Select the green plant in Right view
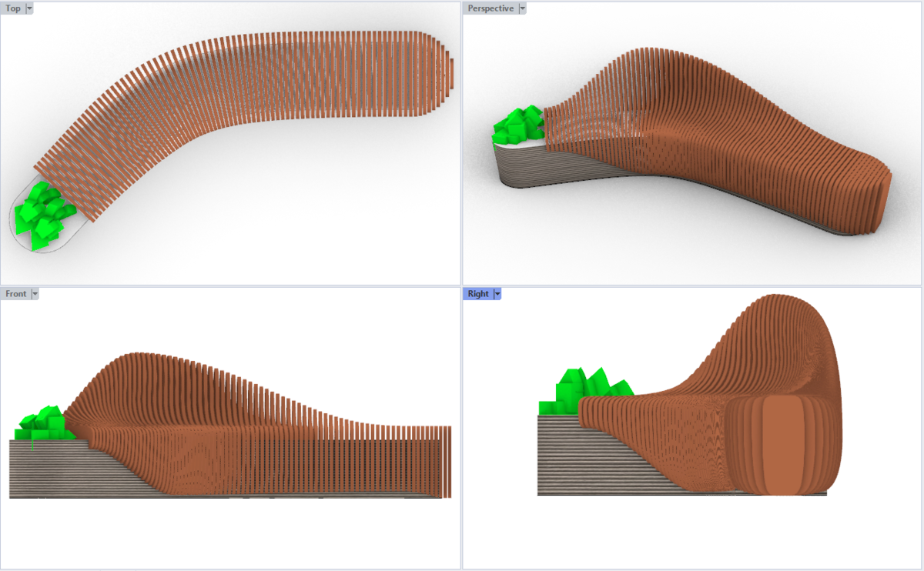This screenshot has width=924, height=571. click(x=585, y=391)
